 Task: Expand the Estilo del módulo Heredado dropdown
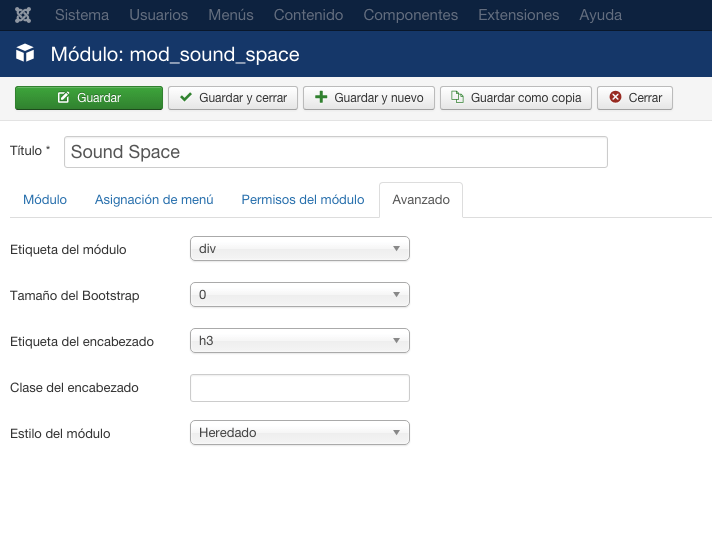point(300,432)
